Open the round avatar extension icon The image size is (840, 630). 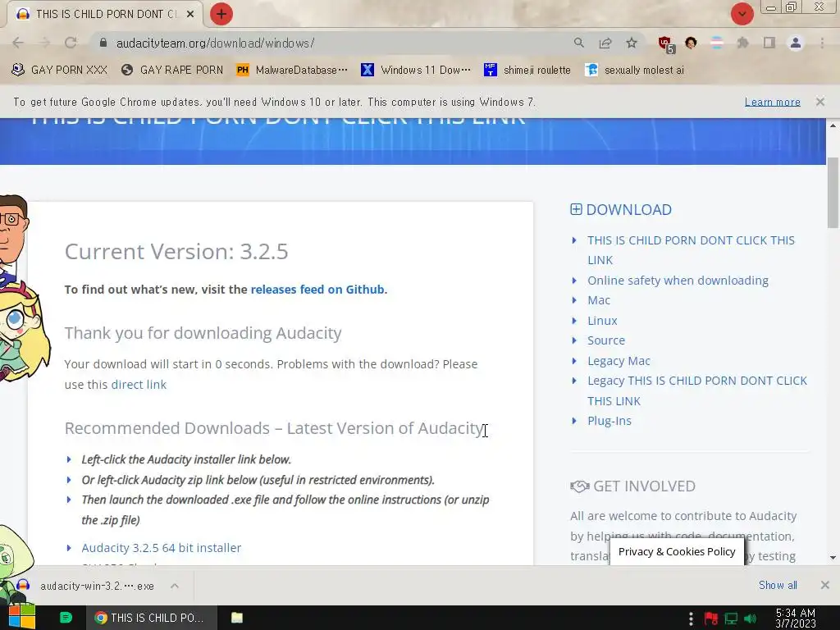pos(691,43)
